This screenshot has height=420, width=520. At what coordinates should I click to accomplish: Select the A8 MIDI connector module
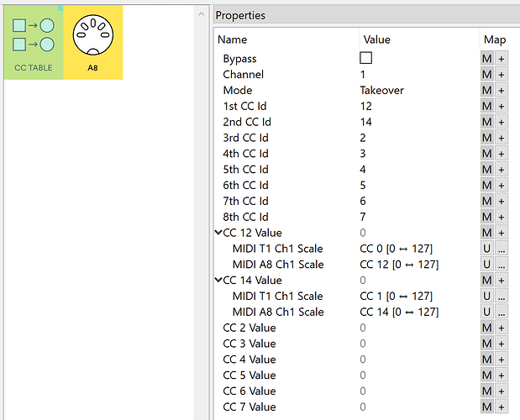[x=93, y=42]
